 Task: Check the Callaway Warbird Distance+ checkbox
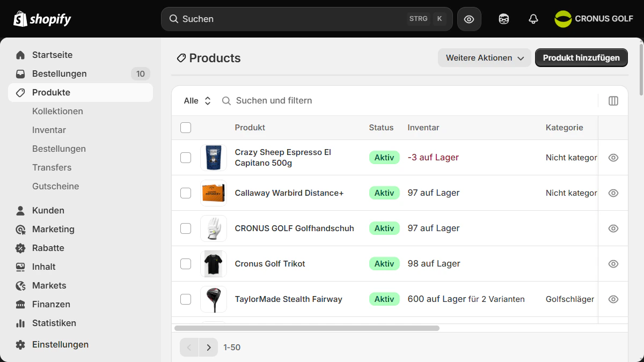186,193
